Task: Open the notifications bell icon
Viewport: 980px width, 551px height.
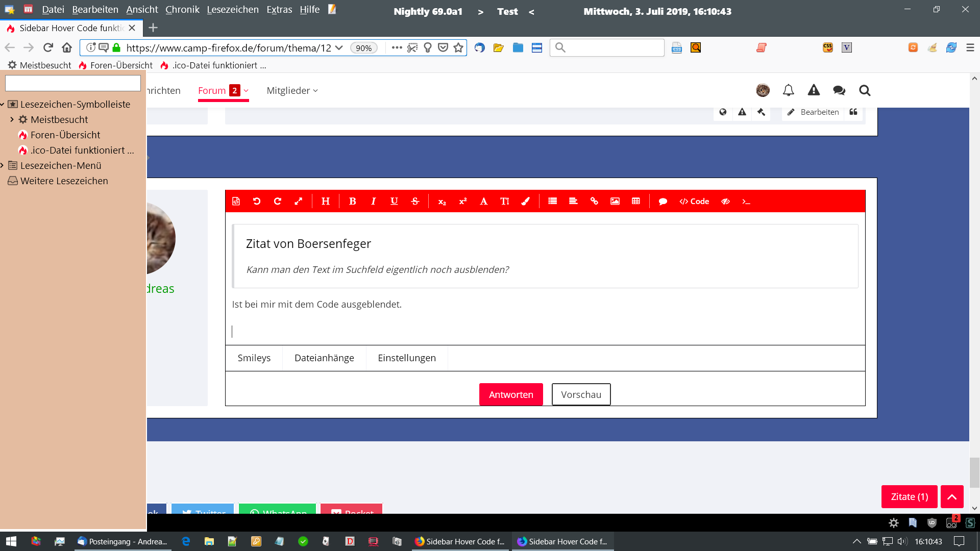Action: pyautogui.click(x=788, y=90)
